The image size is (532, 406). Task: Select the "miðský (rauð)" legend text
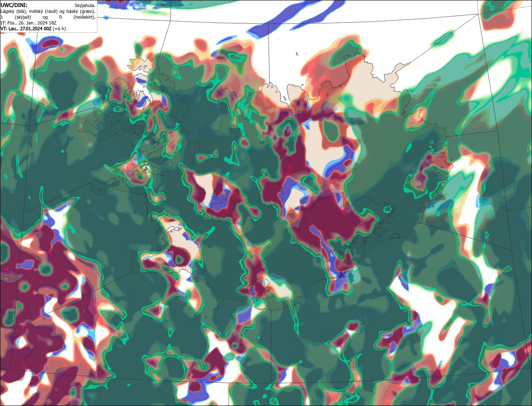pyautogui.click(x=43, y=12)
